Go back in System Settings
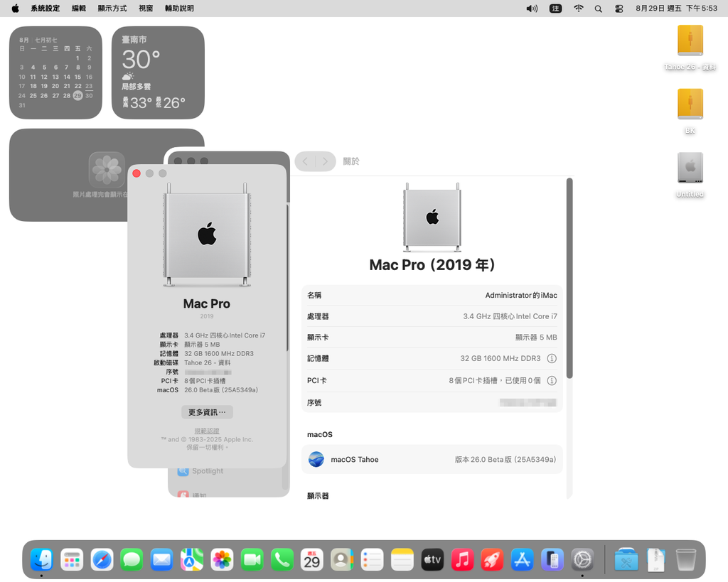 [x=305, y=161]
